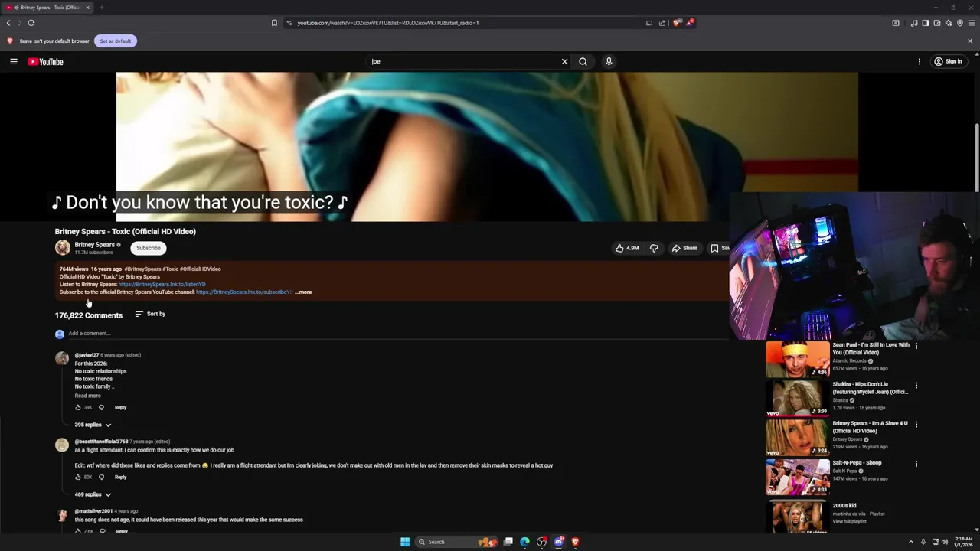Image resolution: width=980 pixels, height=551 pixels.
Task: Click Set as default browser button
Action: click(116, 41)
